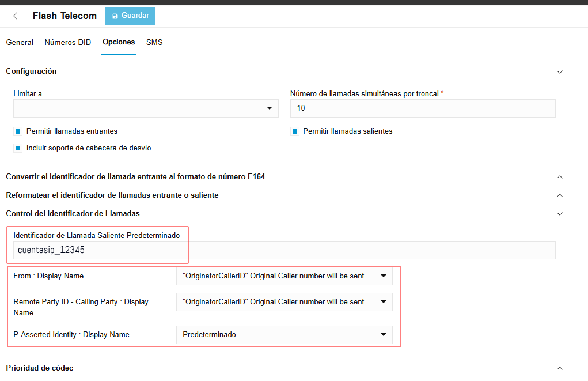Screen dimensions: 588x381
Task: Expand the Prioridad de códec section
Action: (x=560, y=368)
